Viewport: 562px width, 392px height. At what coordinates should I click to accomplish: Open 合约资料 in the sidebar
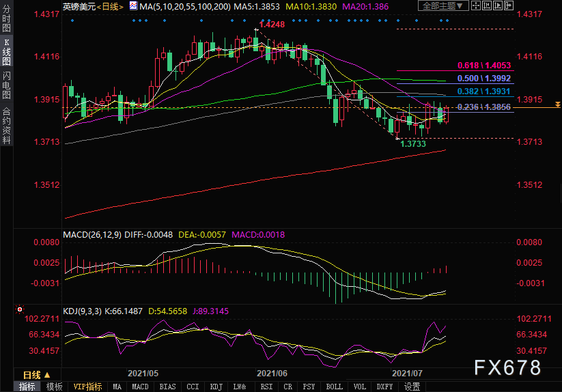pyautogui.click(x=6, y=126)
